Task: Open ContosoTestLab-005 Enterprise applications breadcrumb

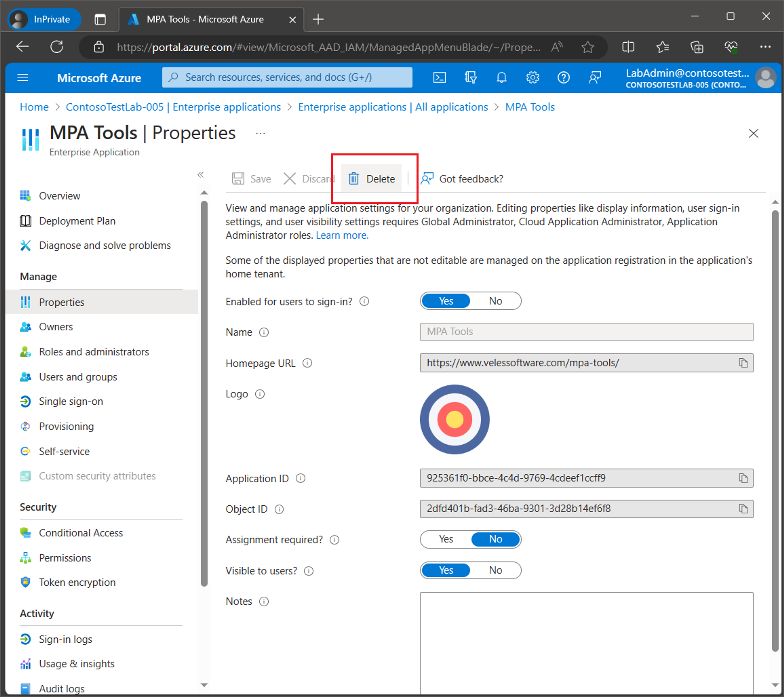Action: (x=173, y=107)
